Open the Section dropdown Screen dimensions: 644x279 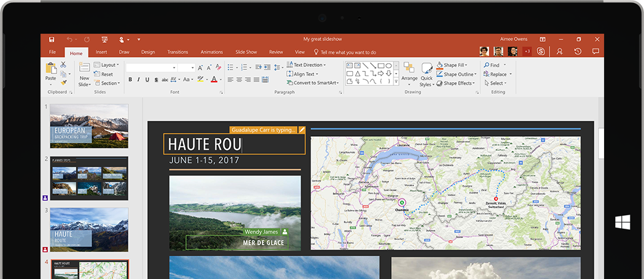(x=107, y=83)
